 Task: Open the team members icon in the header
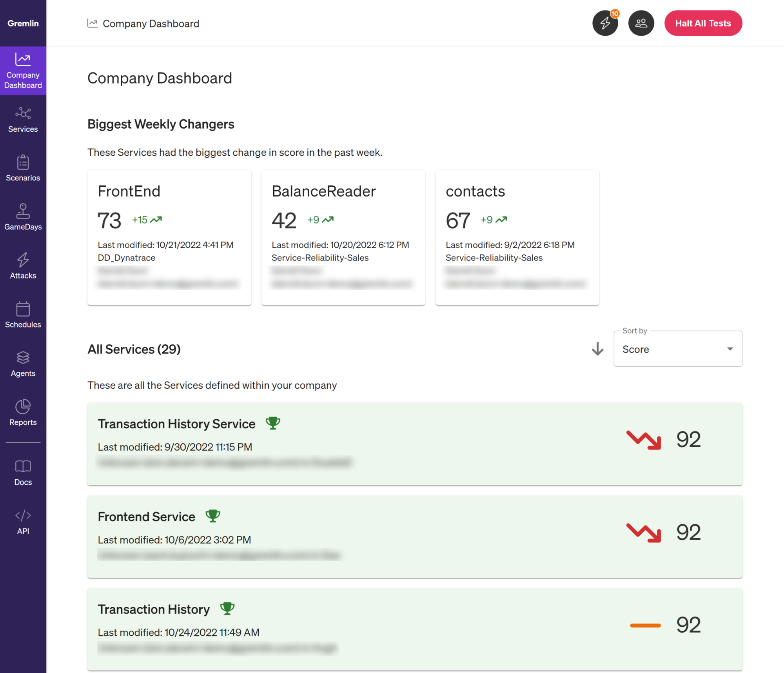click(641, 23)
